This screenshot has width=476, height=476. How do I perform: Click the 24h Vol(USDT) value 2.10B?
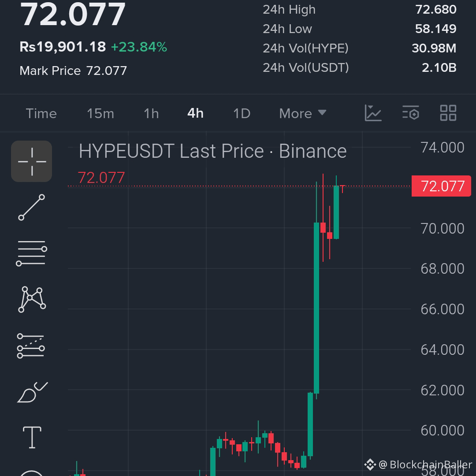tap(439, 68)
